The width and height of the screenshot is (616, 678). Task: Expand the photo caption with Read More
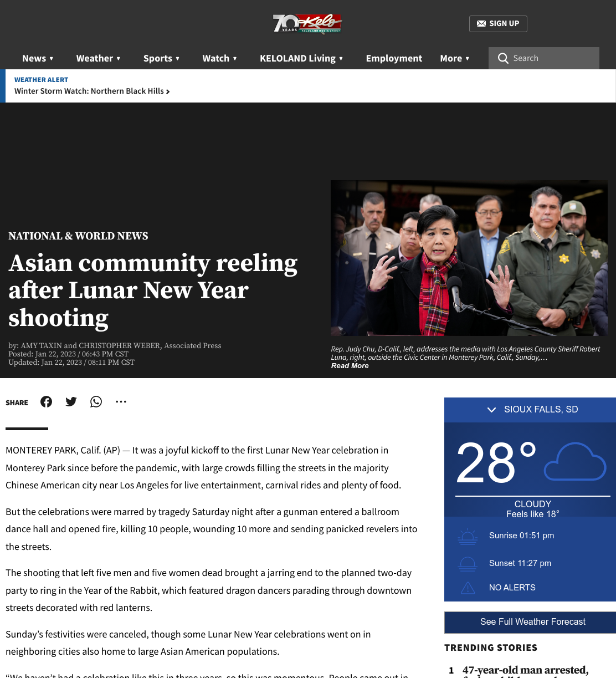pyautogui.click(x=350, y=366)
